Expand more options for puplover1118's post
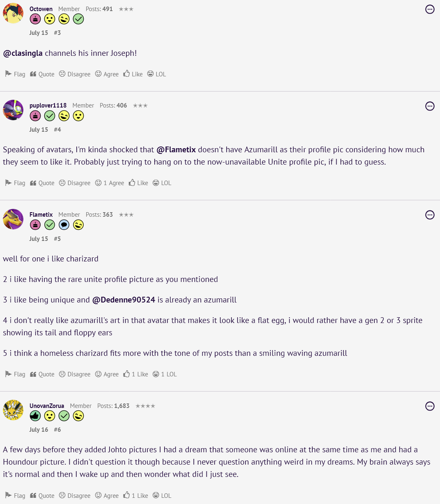 pos(430,106)
